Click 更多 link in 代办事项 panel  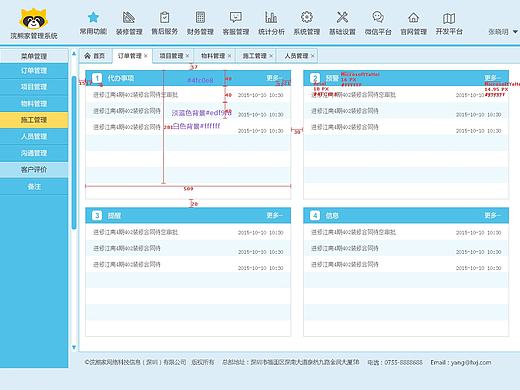coord(274,78)
